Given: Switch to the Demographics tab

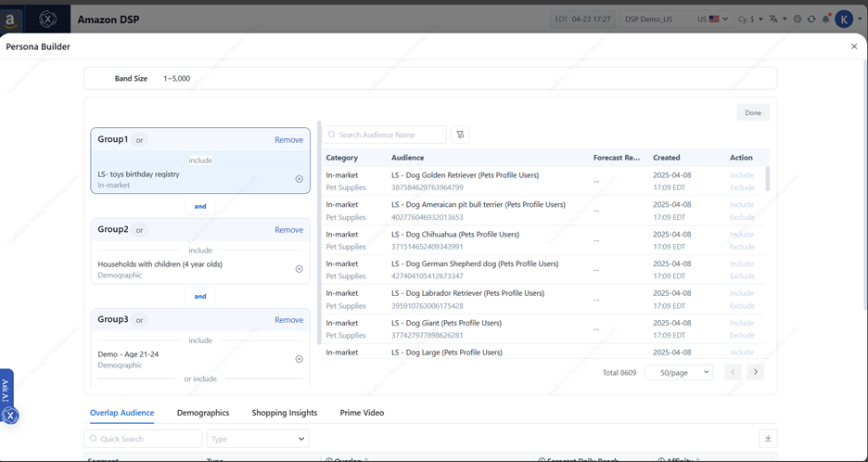Looking at the screenshot, I should (x=203, y=413).
